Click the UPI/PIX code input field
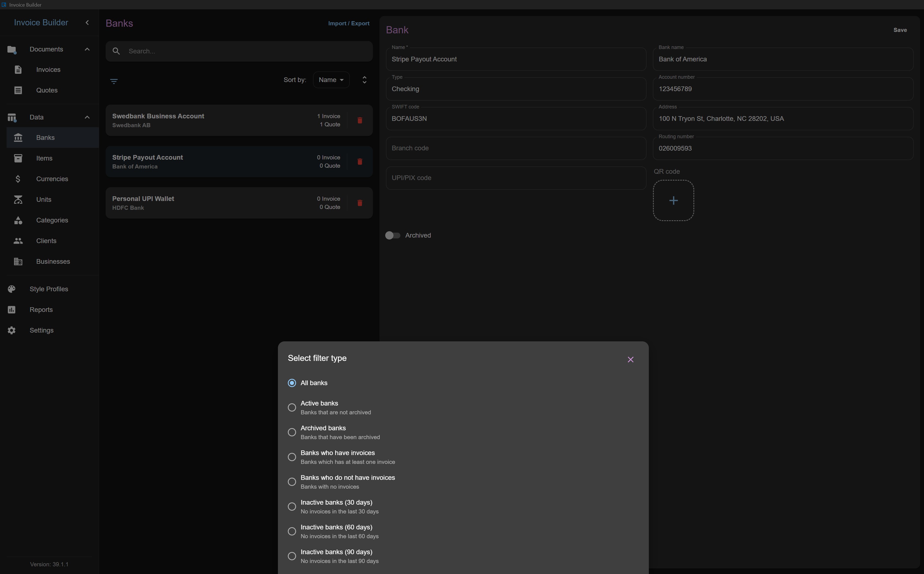This screenshot has height=574, width=924. pyautogui.click(x=516, y=178)
